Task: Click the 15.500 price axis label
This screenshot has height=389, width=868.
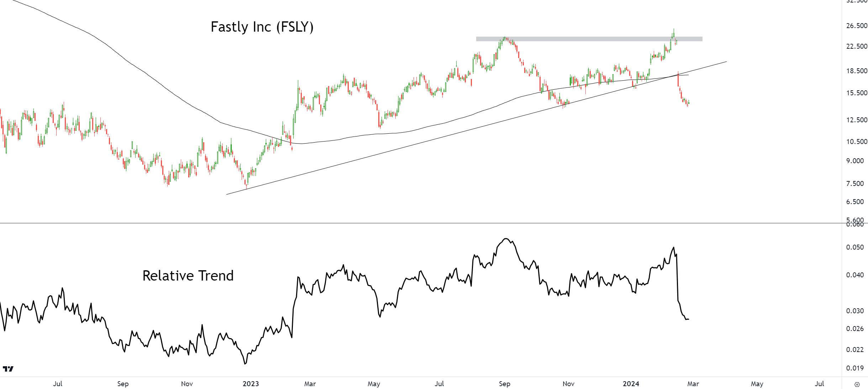Action: [x=857, y=93]
